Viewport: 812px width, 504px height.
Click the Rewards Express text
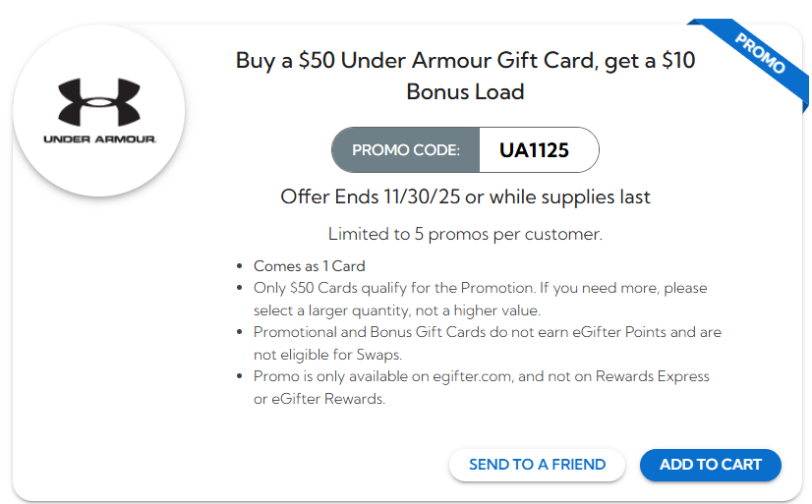pos(648,376)
